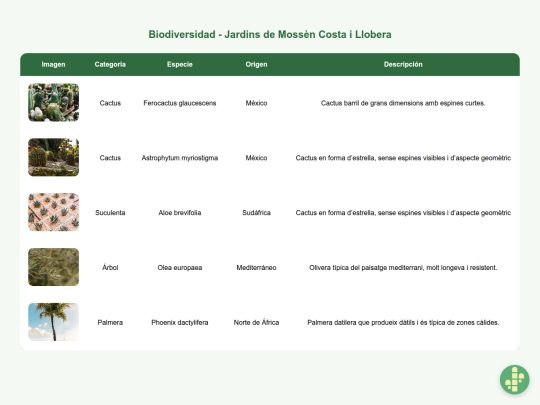
Task: Select the Phoenix dactylifera species name
Action: (180, 322)
